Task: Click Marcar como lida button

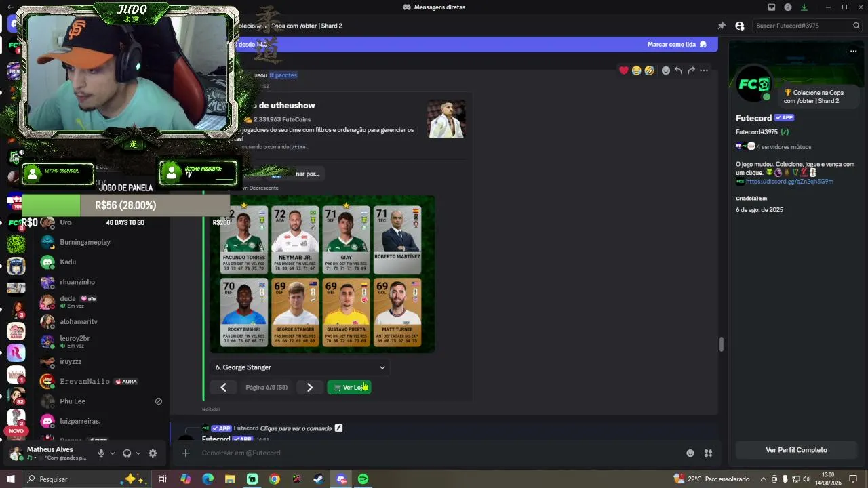Action: coord(677,45)
